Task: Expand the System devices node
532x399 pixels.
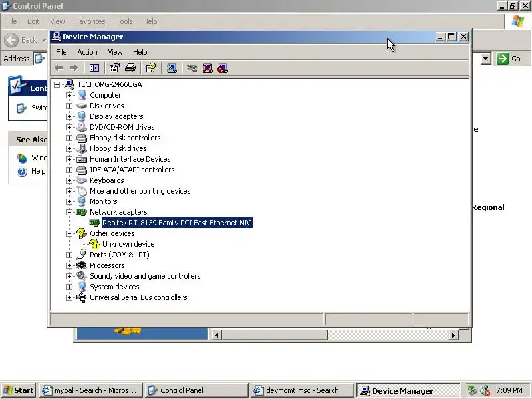Action: (x=69, y=287)
